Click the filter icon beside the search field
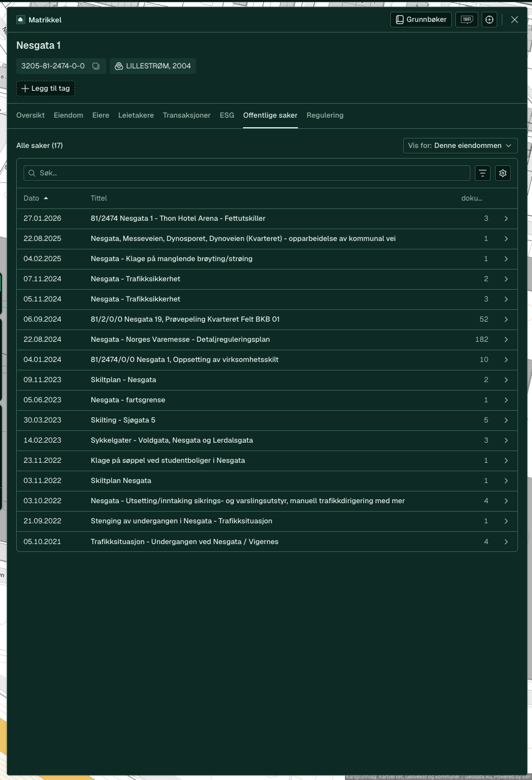532x780 pixels. [483, 173]
